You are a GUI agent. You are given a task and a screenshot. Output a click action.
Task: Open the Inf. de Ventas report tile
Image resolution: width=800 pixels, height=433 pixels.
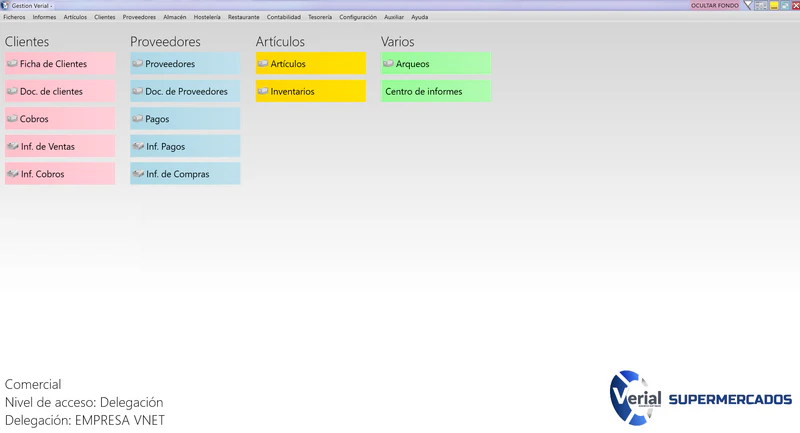[x=60, y=146]
